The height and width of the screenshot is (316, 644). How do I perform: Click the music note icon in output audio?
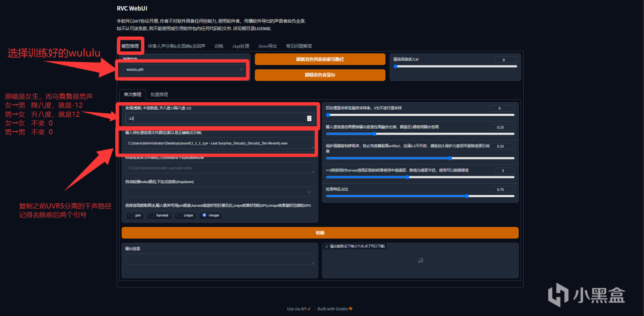click(421, 260)
